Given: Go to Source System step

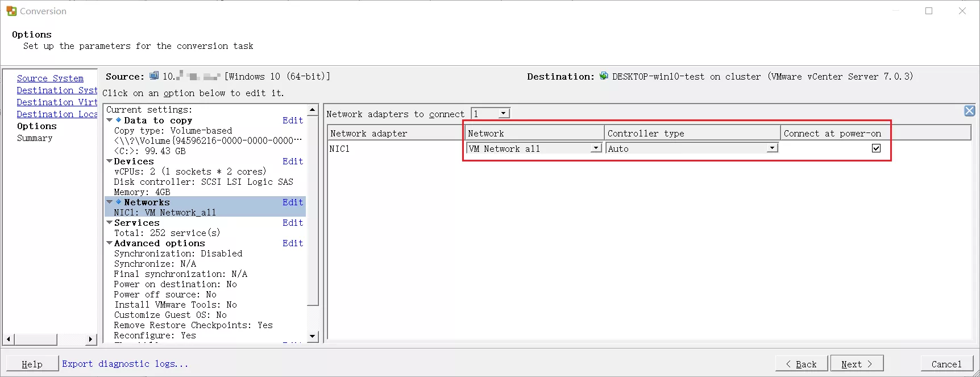Looking at the screenshot, I should (50, 78).
